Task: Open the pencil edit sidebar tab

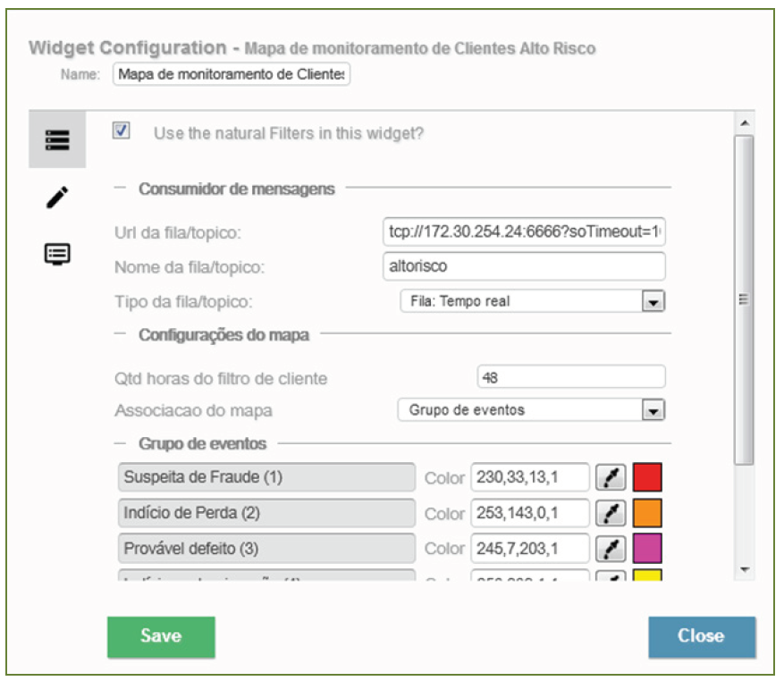Action: [x=57, y=198]
